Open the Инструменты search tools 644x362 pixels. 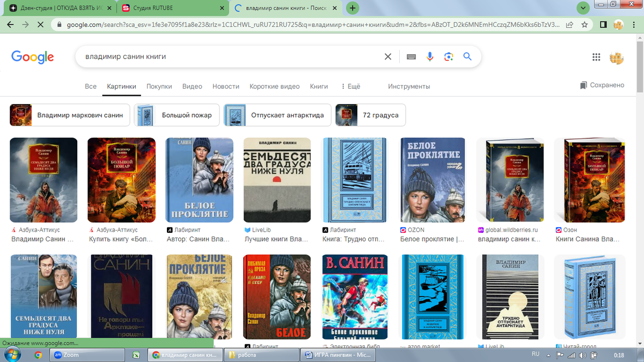pyautogui.click(x=409, y=86)
